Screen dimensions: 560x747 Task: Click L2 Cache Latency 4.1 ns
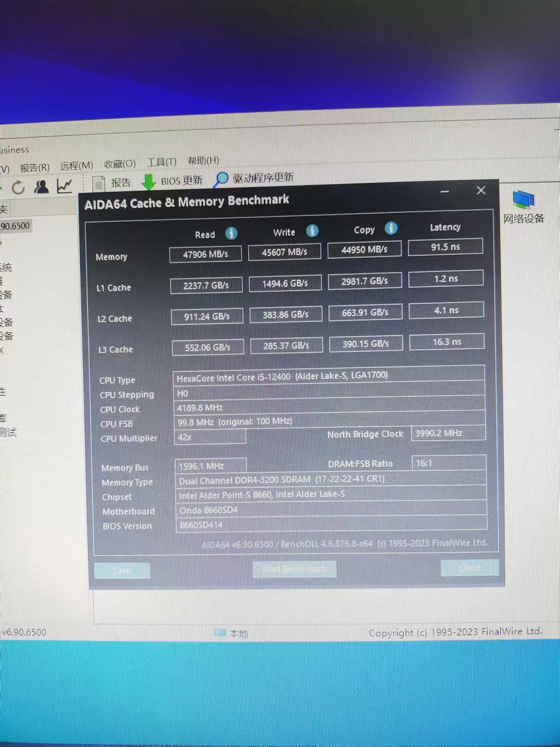click(446, 310)
